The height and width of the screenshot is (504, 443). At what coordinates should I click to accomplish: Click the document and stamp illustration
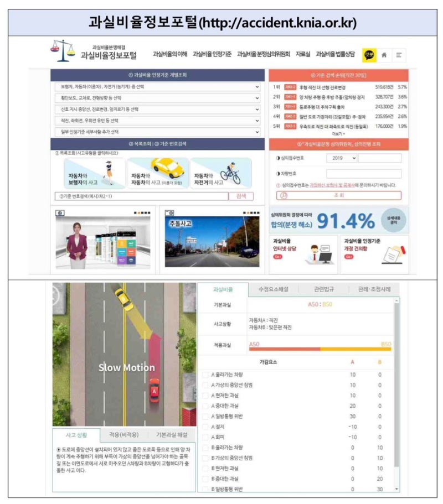coord(394,255)
